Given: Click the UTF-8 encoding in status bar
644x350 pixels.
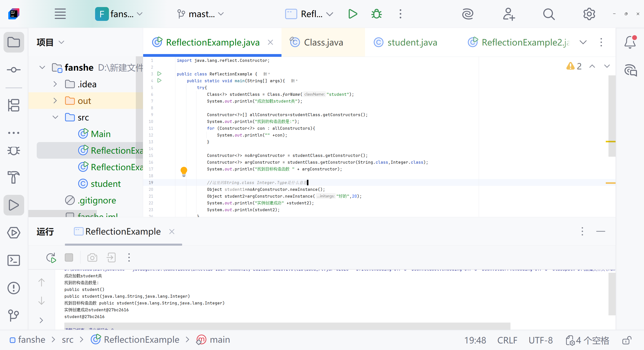Looking at the screenshot, I should click(x=540, y=340).
